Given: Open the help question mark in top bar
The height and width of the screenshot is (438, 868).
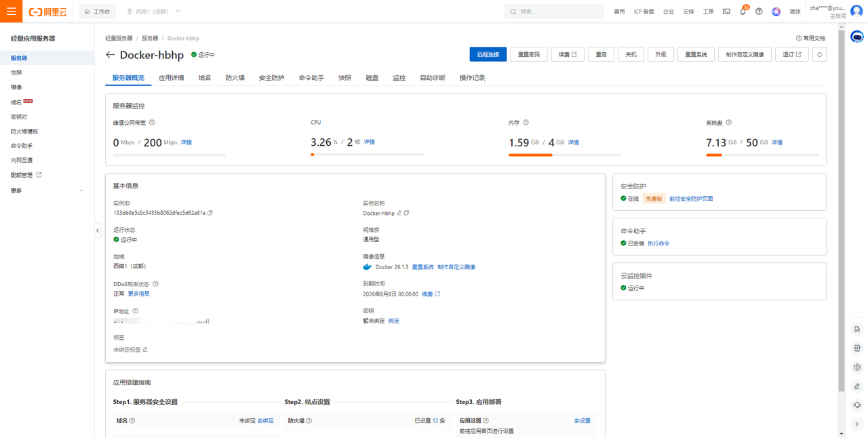Looking at the screenshot, I should coord(759,12).
